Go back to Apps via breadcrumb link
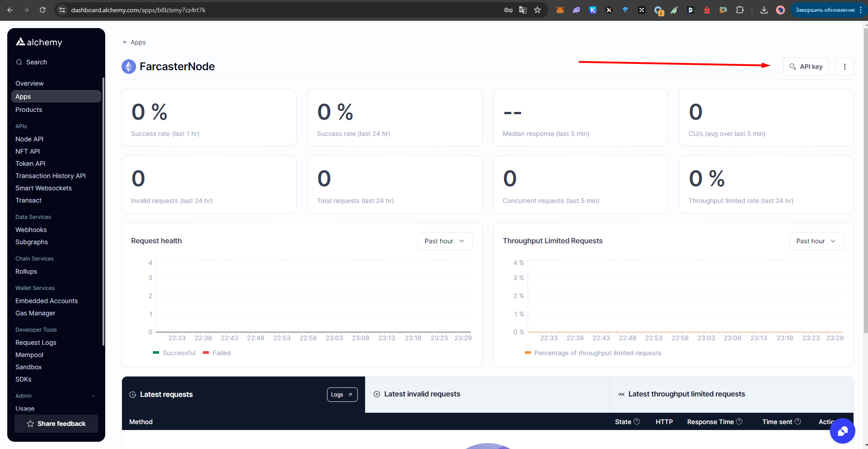 [134, 42]
